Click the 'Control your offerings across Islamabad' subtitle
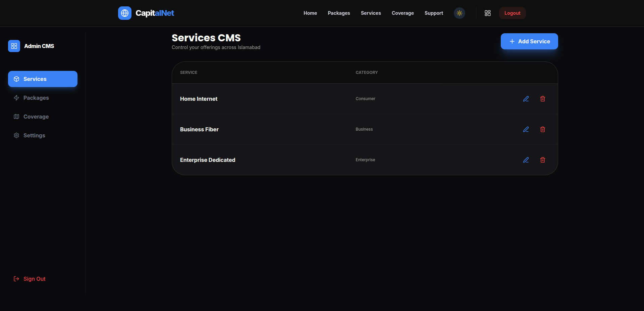 [216, 47]
